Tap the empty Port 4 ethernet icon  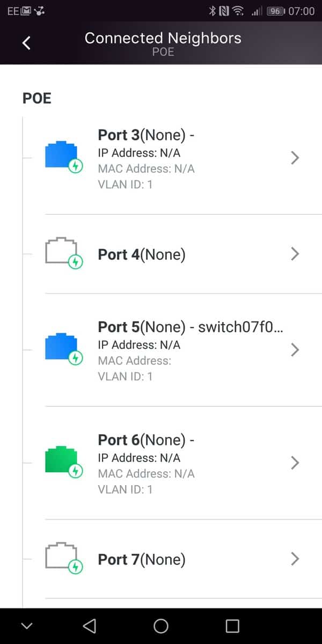coord(61,252)
